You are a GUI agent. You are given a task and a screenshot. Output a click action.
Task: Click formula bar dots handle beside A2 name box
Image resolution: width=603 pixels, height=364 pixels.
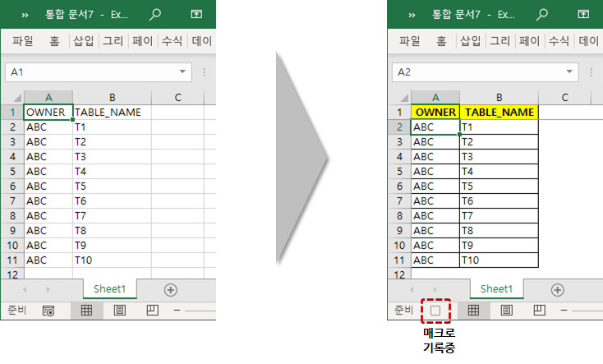[x=591, y=72]
